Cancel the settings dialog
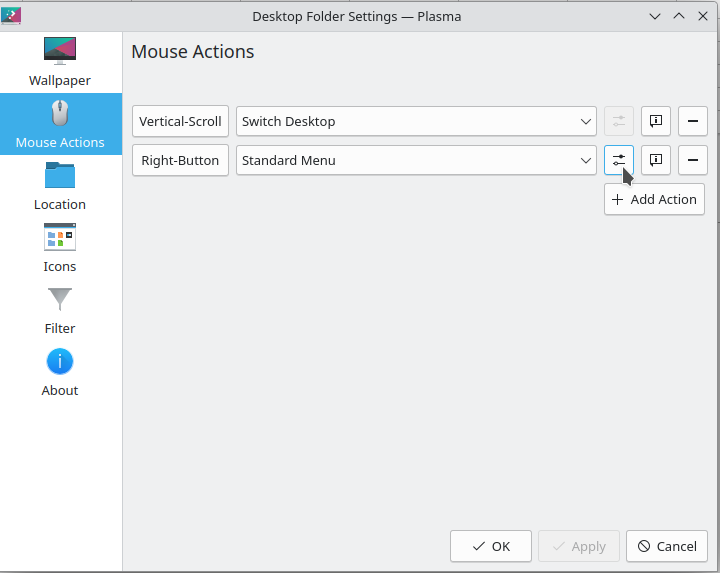The height and width of the screenshot is (573, 720). point(667,546)
